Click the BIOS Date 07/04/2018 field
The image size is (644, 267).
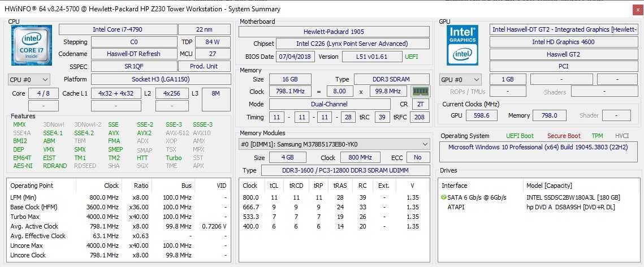[295, 57]
